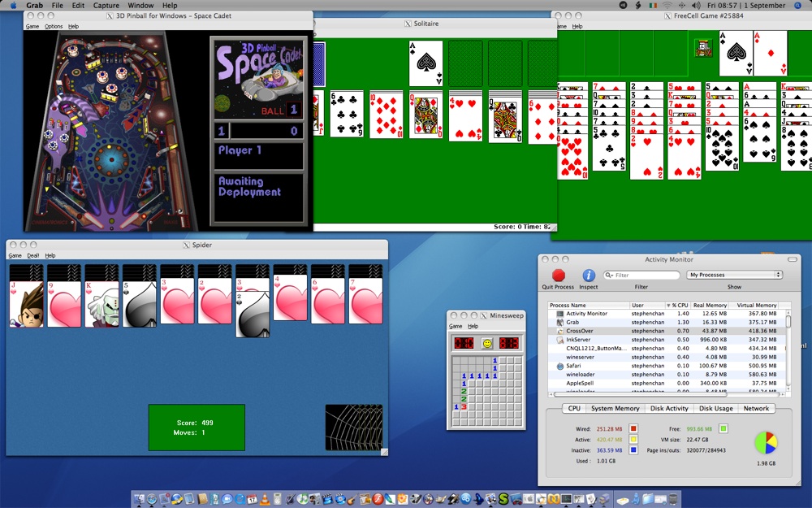The width and height of the screenshot is (812, 508).
Task: Open the Apple menu
Action: [x=14, y=5]
